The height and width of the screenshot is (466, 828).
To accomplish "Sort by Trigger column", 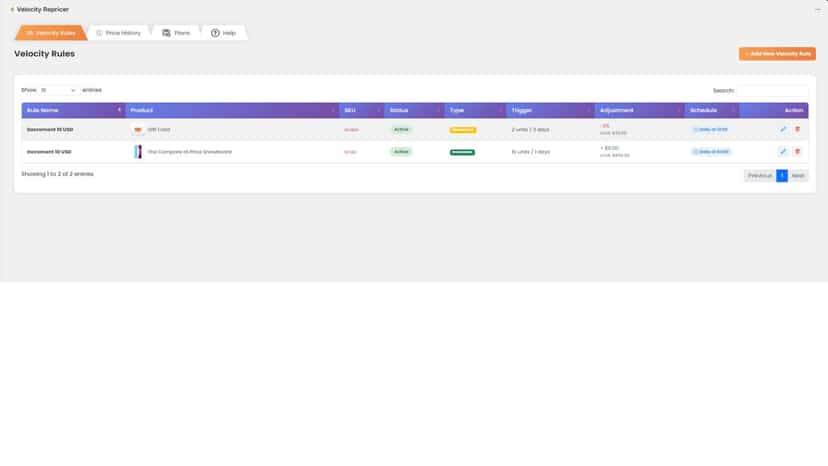I will (x=550, y=110).
